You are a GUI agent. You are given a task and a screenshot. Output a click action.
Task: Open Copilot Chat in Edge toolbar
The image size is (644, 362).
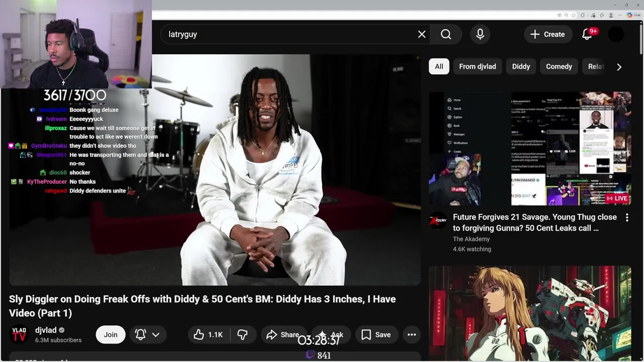pos(633,15)
